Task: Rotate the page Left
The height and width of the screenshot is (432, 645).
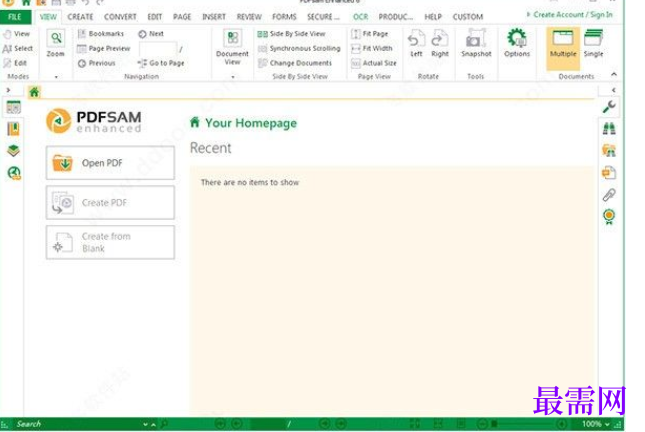Action: coord(416,43)
